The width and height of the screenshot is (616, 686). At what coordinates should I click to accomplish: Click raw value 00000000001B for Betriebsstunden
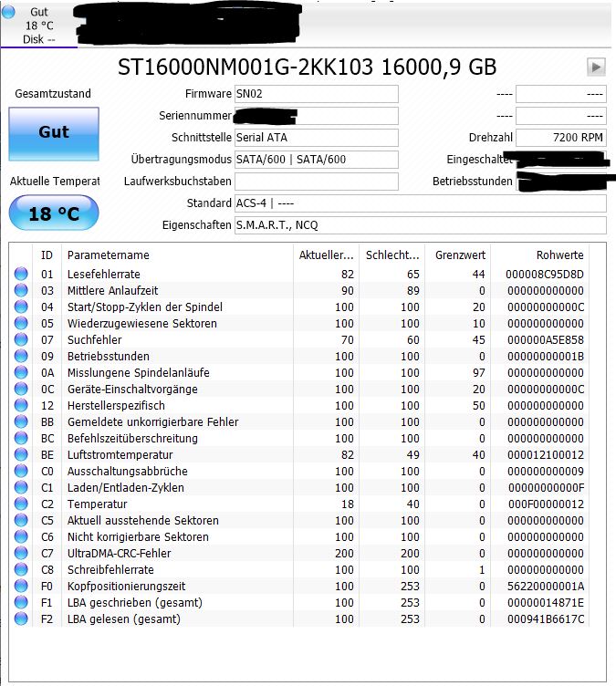tap(546, 357)
